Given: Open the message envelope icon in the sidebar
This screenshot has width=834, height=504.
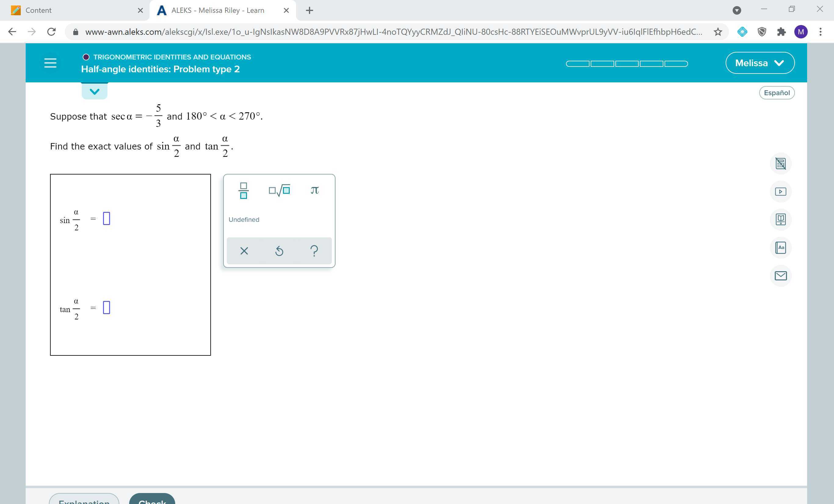Looking at the screenshot, I should click(781, 276).
